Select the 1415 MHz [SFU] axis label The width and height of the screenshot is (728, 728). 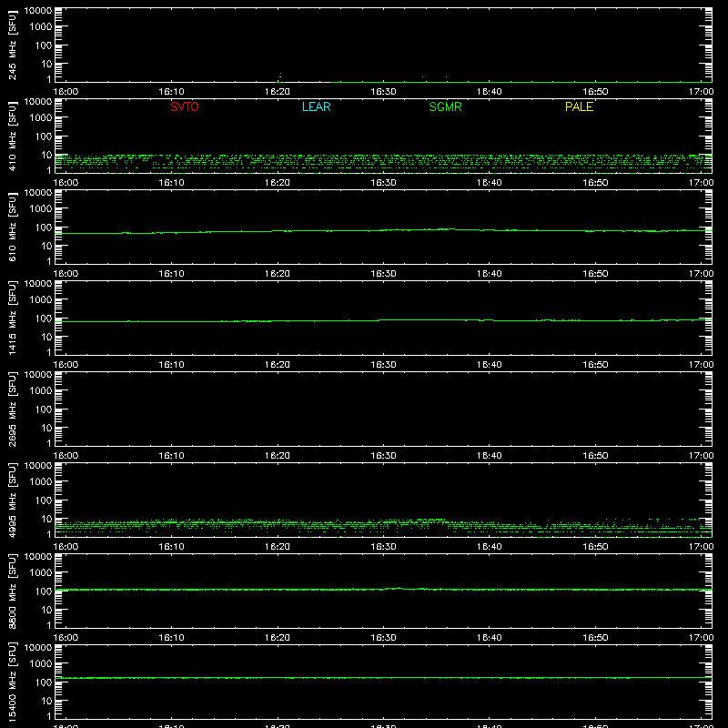tap(12, 318)
